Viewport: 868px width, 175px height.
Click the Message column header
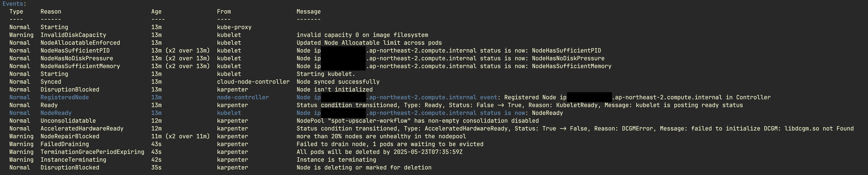[x=309, y=12]
